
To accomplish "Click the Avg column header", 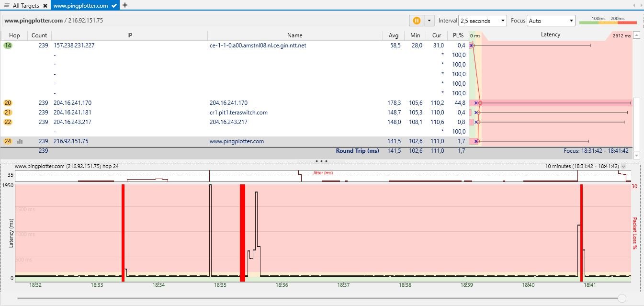I will coord(394,35).
